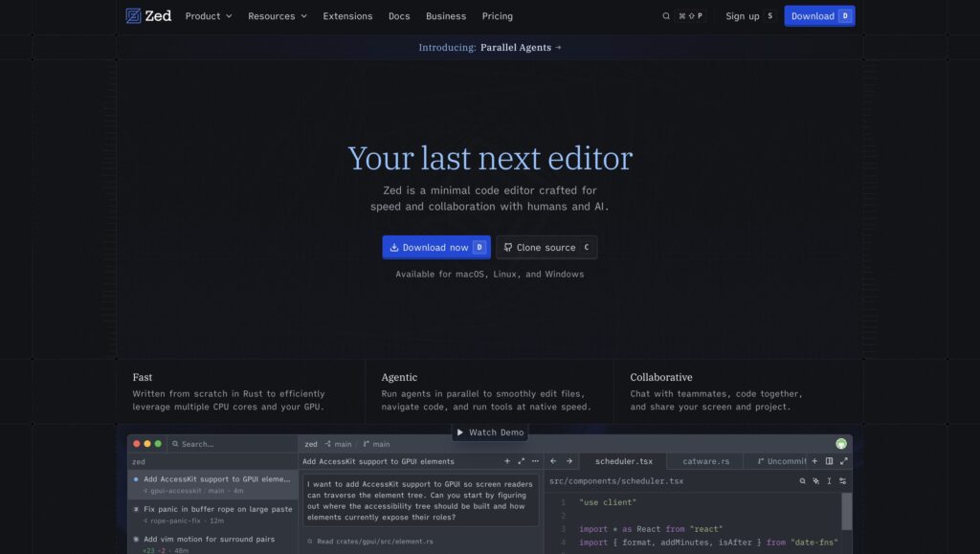980x554 pixels.
Task: Open the search magnifier in navbar
Action: point(666,16)
